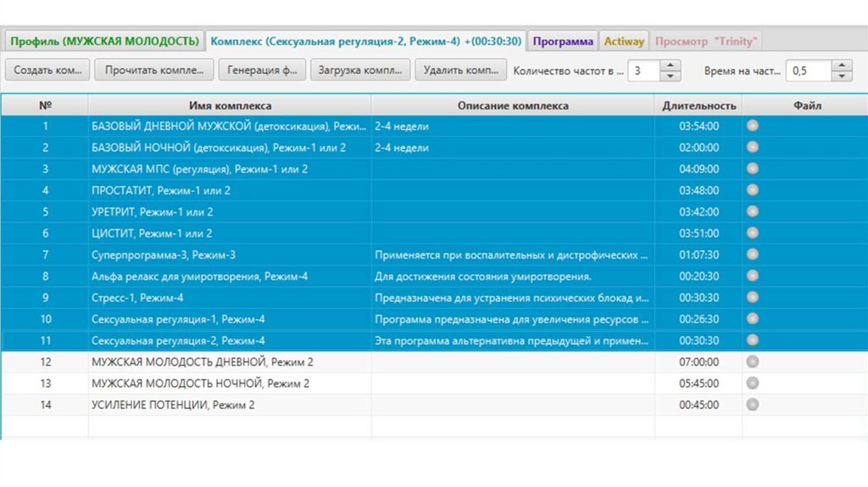Click the row number 14 cell
Viewport: 868px width, 487px height.
[x=45, y=405]
